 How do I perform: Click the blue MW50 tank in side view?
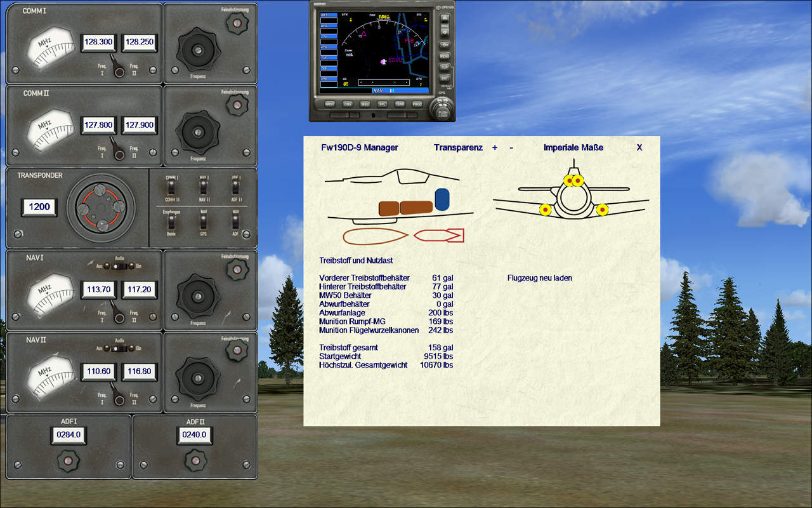pyautogui.click(x=442, y=199)
